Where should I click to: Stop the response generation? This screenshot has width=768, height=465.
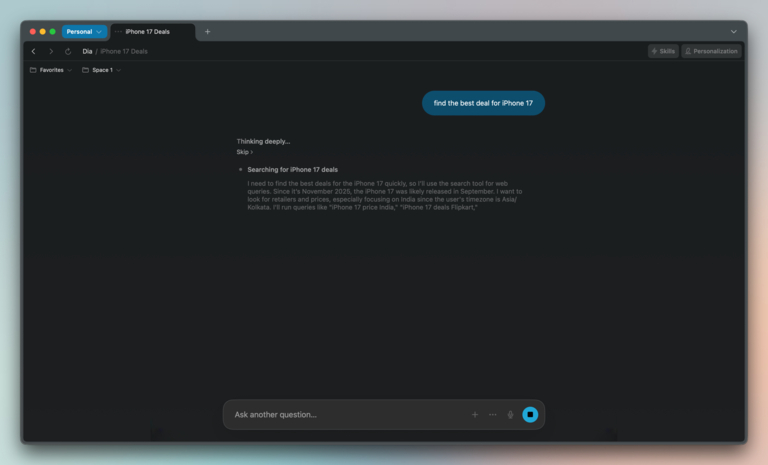[x=530, y=415]
